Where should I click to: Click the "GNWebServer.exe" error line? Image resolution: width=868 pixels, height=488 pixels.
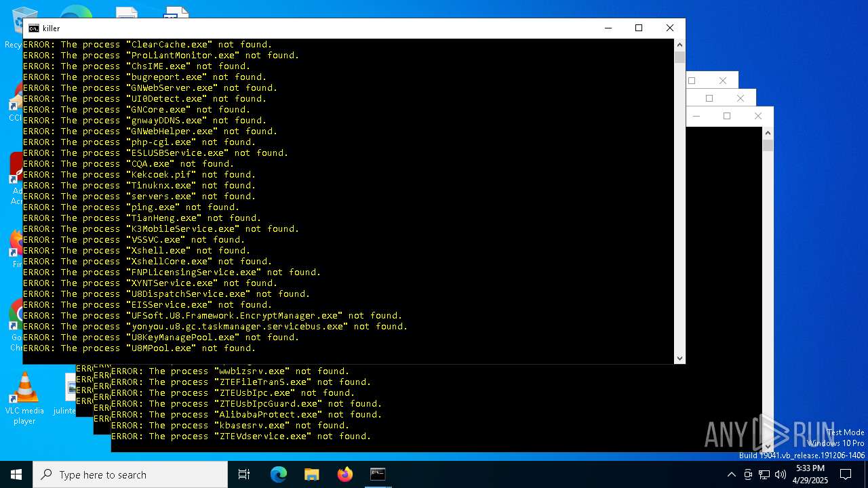coord(150,87)
